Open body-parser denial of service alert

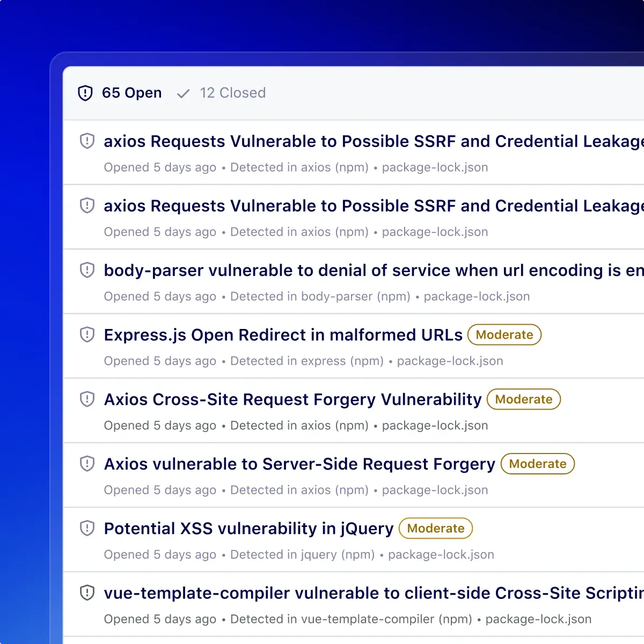click(374, 270)
